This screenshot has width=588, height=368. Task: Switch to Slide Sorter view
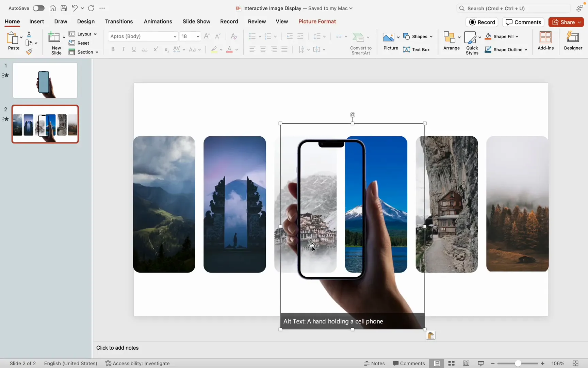point(452,364)
